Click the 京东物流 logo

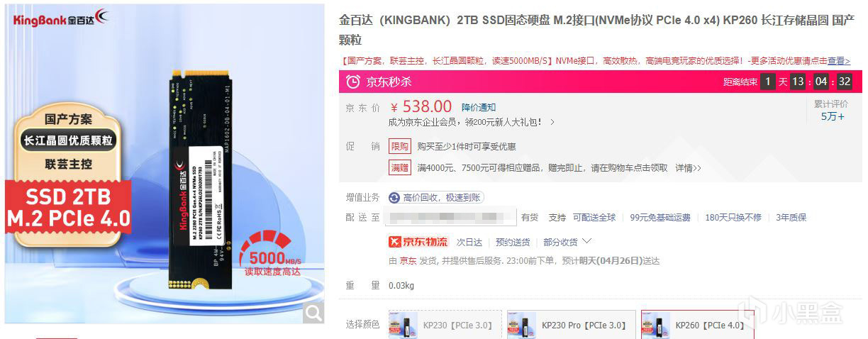point(418,242)
